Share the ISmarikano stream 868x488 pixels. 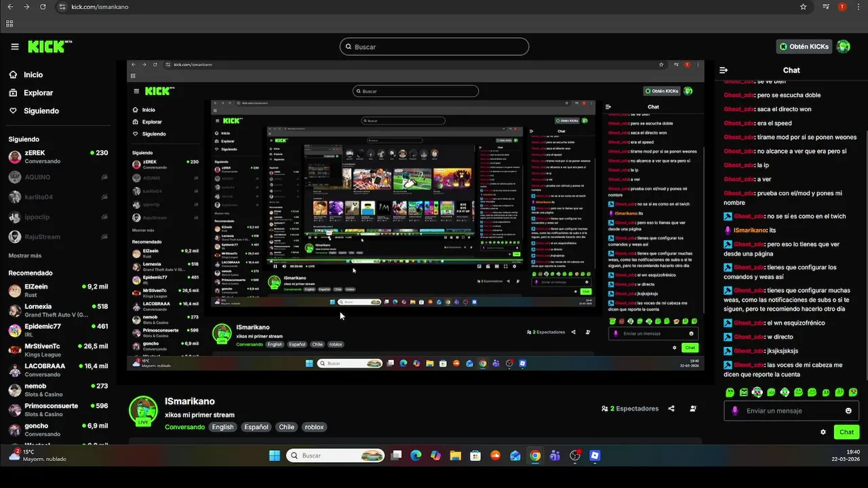pyautogui.click(x=671, y=409)
